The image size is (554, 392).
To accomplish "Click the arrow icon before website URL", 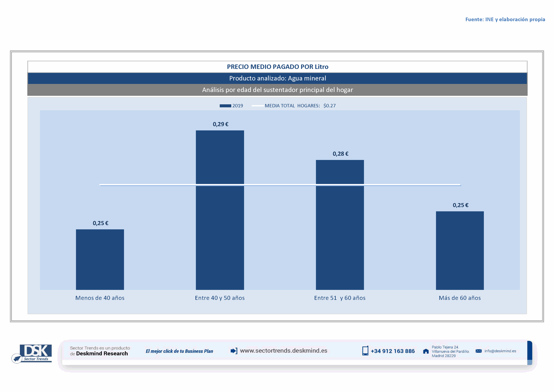I will click(x=234, y=351).
